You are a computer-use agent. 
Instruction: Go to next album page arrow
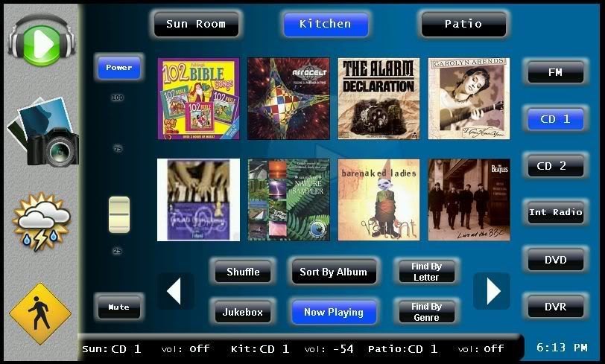tap(492, 291)
